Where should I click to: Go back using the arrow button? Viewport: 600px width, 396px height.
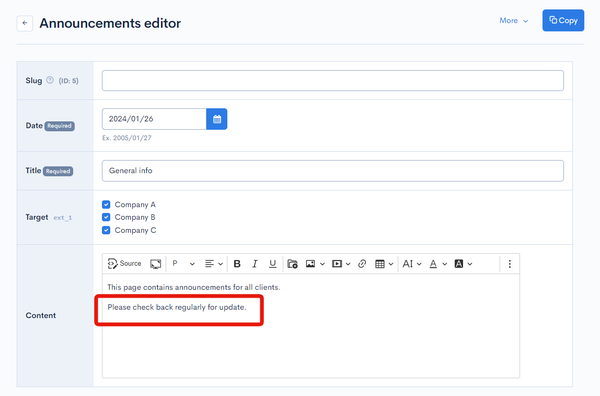(25, 23)
